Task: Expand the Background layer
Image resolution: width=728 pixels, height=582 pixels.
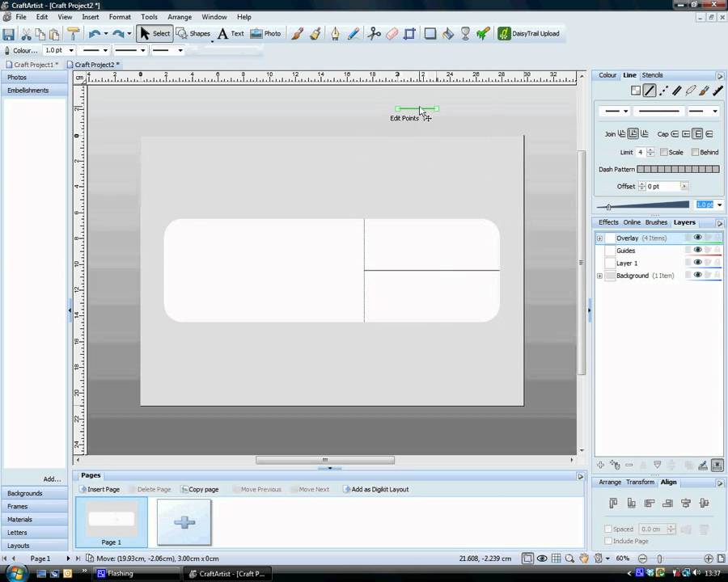Action: pyautogui.click(x=599, y=276)
